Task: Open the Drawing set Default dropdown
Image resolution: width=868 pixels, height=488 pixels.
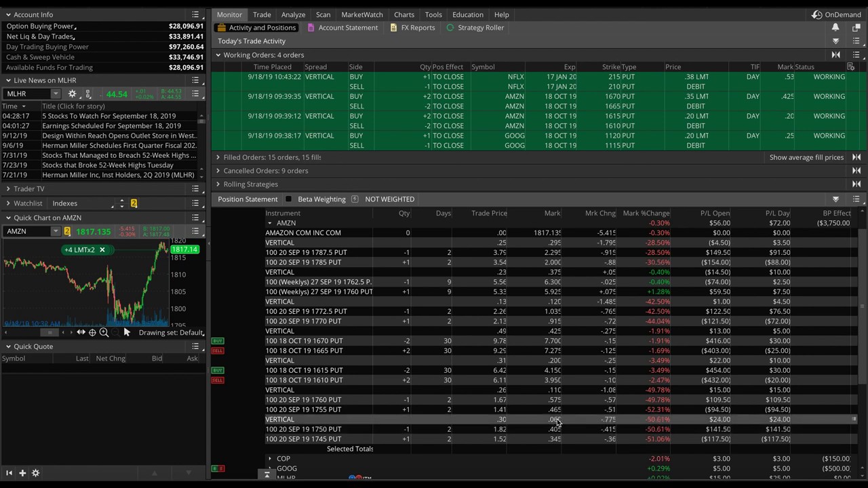Action: coord(171,333)
